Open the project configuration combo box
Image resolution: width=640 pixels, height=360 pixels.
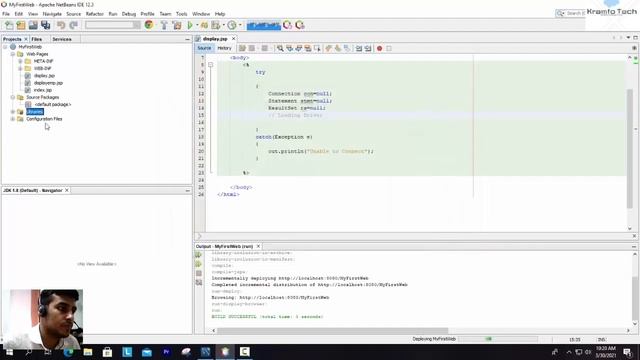pos(113,25)
